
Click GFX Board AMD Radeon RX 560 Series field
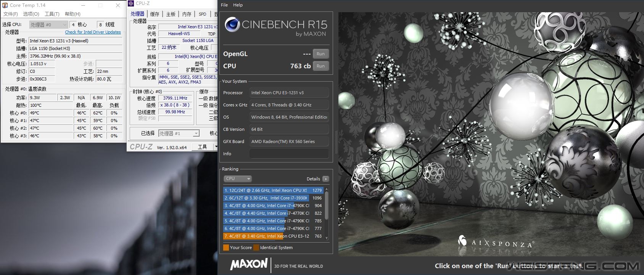coord(289,142)
